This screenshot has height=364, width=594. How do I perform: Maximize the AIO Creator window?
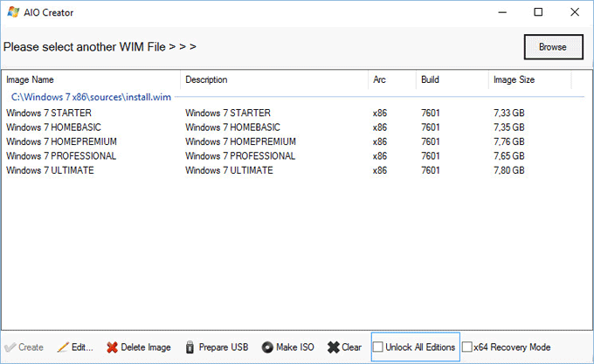pyautogui.click(x=538, y=12)
